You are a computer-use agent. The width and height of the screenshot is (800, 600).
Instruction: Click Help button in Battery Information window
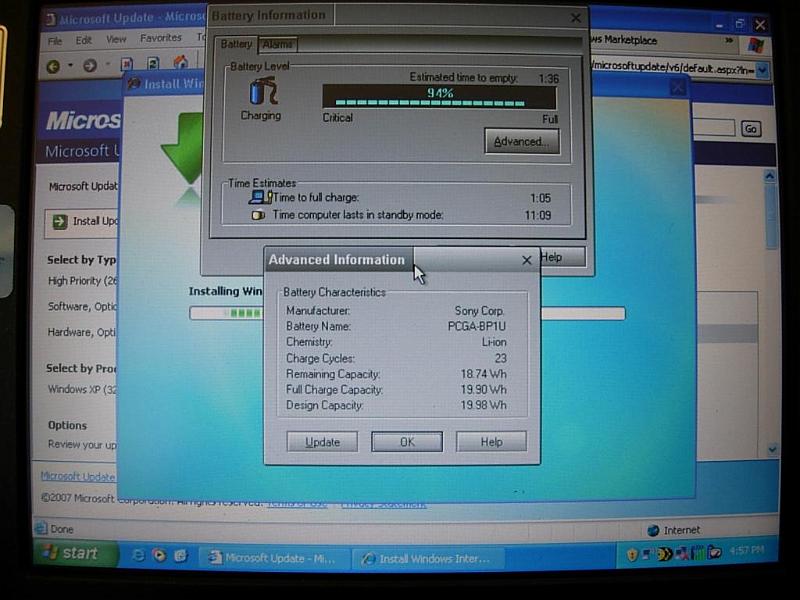click(563, 257)
